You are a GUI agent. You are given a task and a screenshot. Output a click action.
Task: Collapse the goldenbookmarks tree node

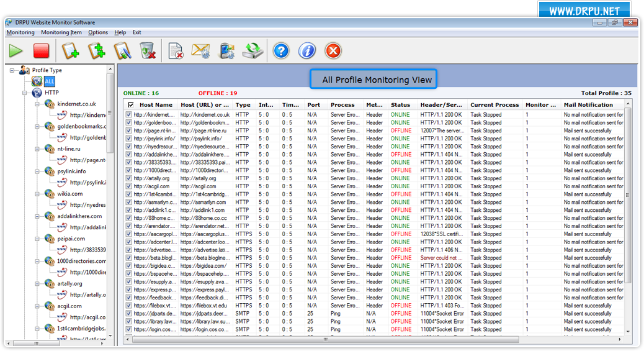coord(37,127)
